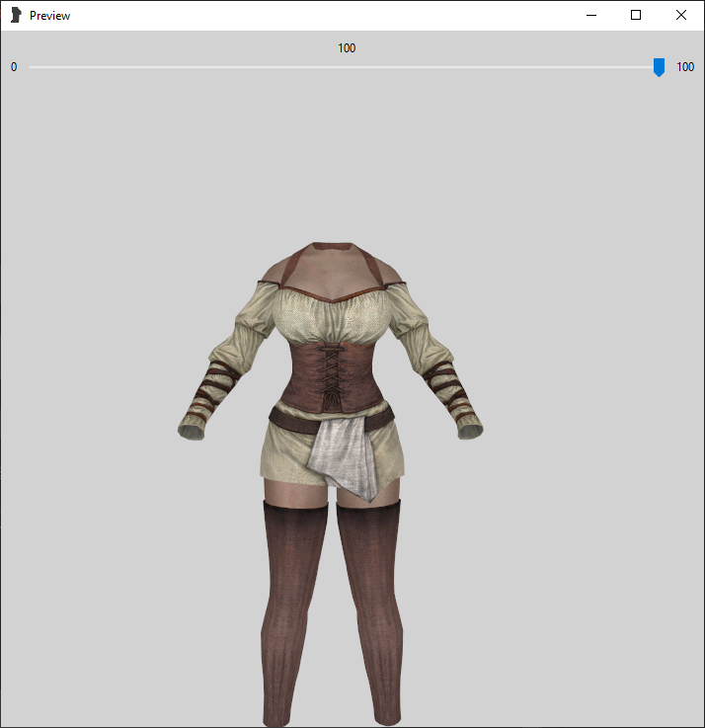This screenshot has height=728, width=705.
Task: Click the blue weight slider handle
Action: pos(659,67)
